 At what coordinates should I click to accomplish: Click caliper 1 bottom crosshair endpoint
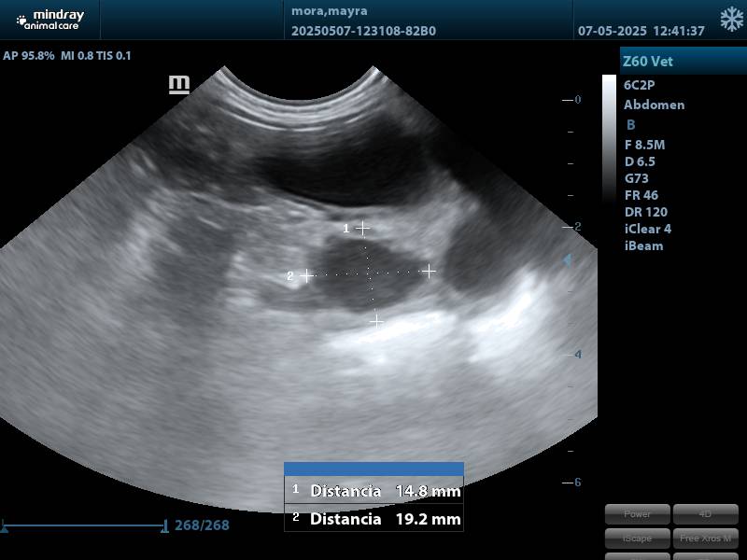click(x=375, y=321)
